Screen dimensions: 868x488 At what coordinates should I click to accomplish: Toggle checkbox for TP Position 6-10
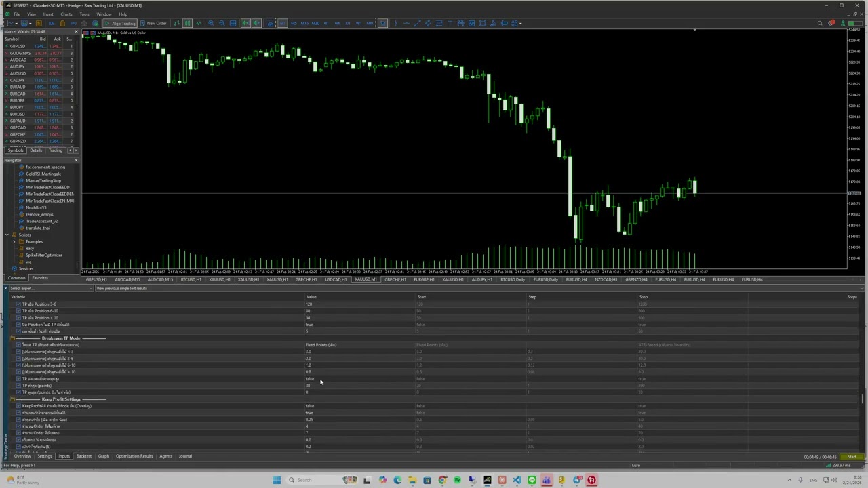(x=18, y=311)
